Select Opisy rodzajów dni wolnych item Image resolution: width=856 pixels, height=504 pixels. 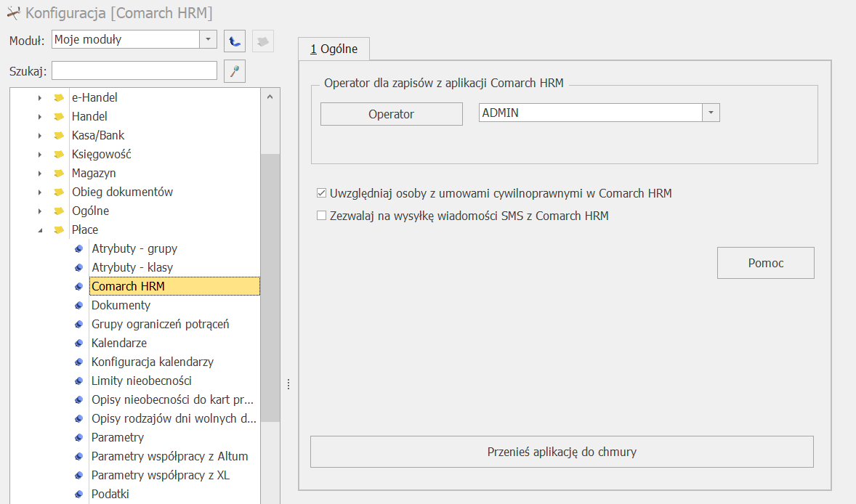coord(174,418)
